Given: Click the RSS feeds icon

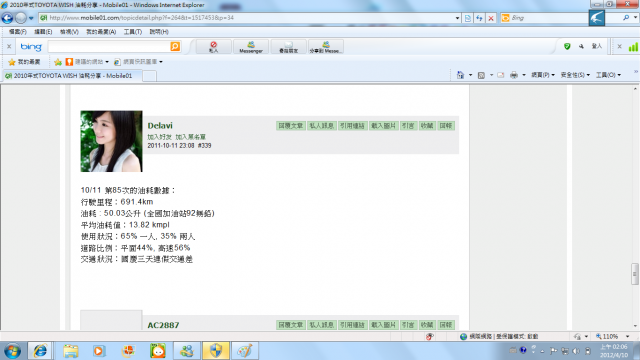Looking at the screenshot, I should (481, 75).
